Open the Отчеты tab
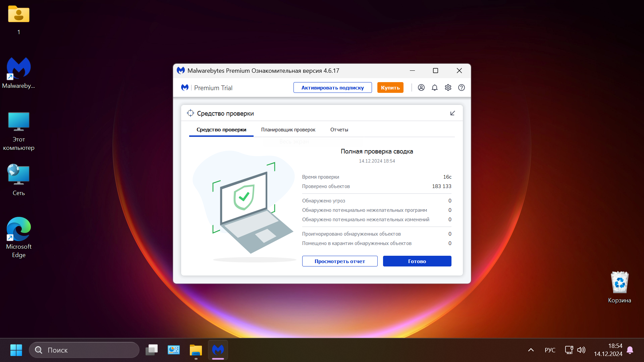 point(339,130)
